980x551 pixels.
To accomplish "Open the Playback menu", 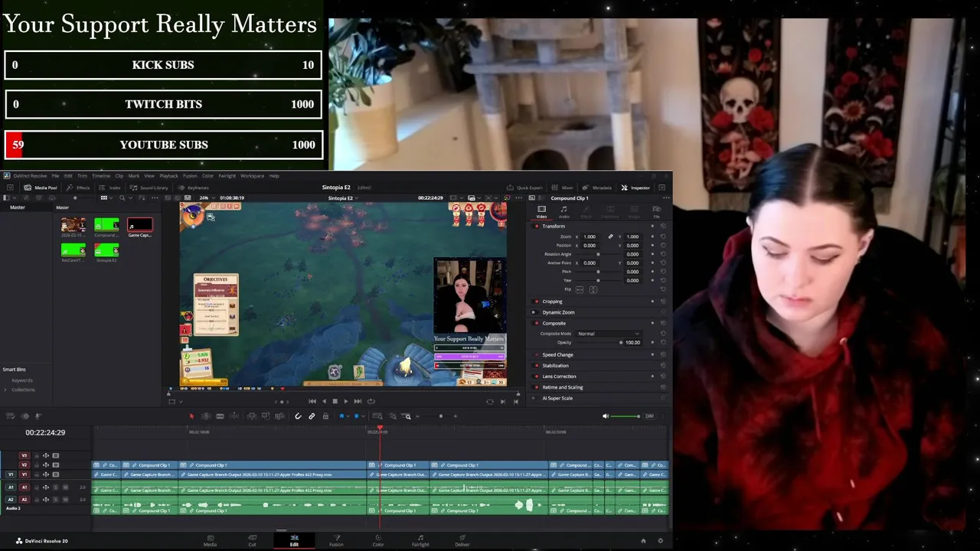I will pyautogui.click(x=168, y=176).
